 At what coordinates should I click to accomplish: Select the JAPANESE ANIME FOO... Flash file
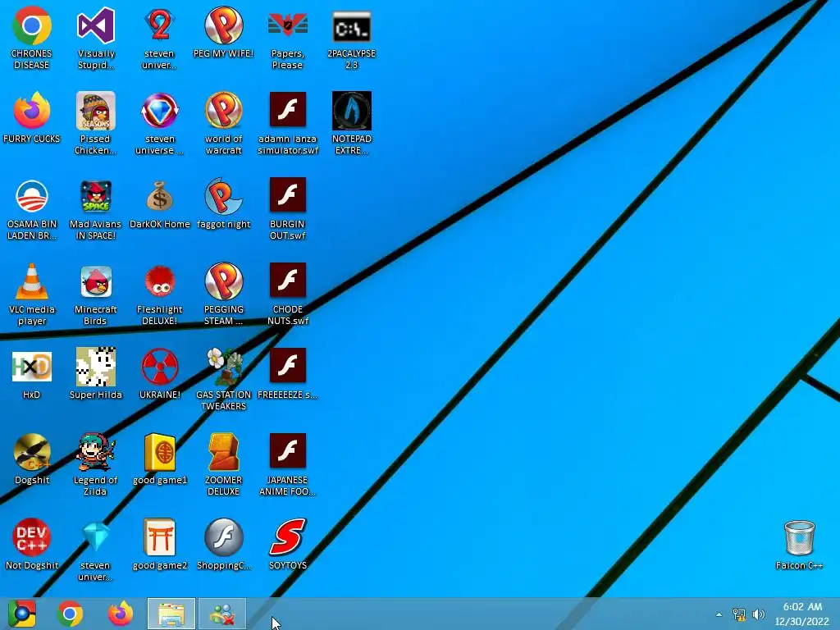tap(288, 452)
